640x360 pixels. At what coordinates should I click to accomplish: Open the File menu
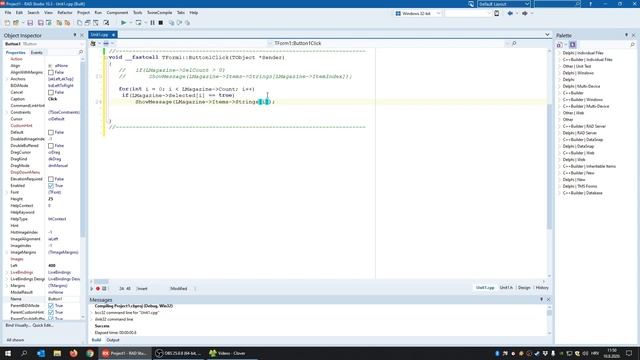point(8,13)
